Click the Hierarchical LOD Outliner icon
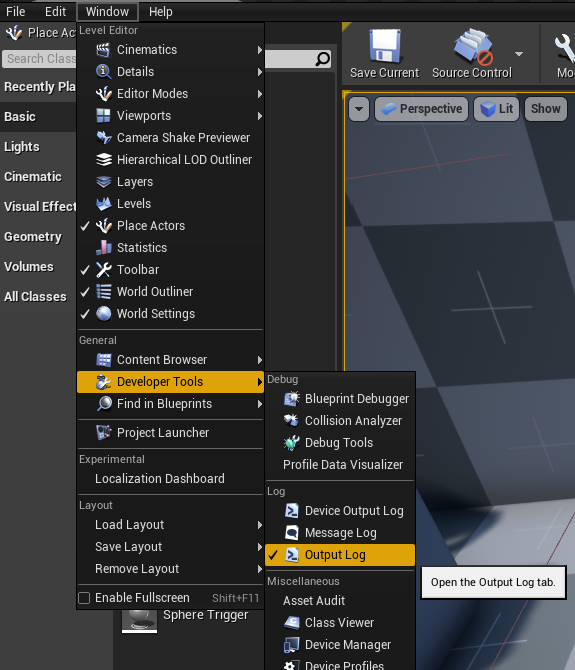The width and height of the screenshot is (575, 670). coord(103,160)
